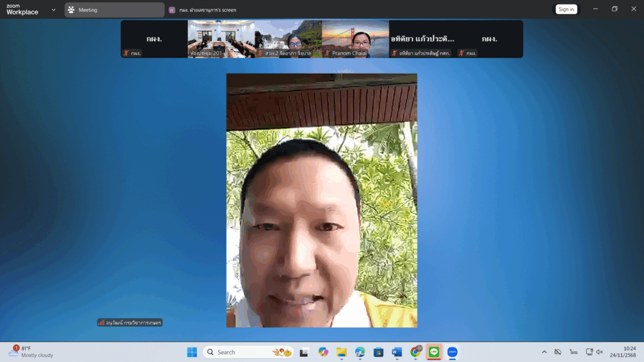
Task: Open Microsoft Store from the taskbar
Action: 378,352
